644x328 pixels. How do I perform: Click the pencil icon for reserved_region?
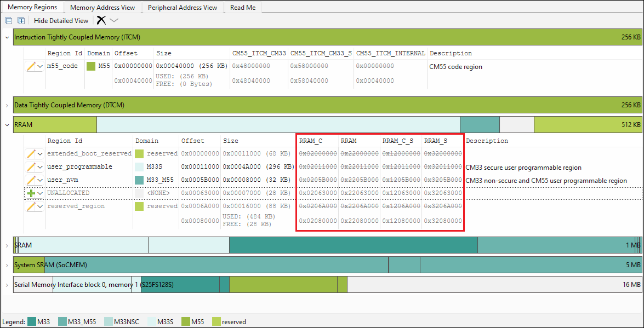[31, 206]
